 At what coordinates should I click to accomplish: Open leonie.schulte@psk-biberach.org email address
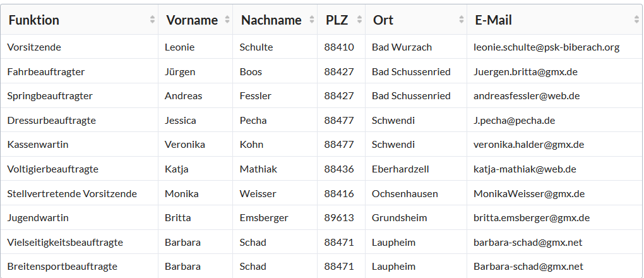click(546, 47)
